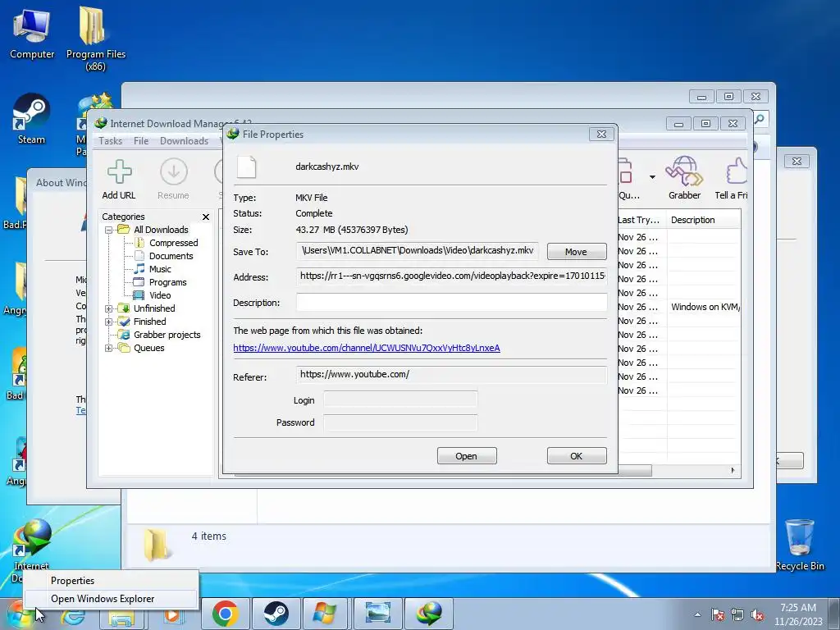This screenshot has width=840, height=630.
Task: Switch to IDM via taskbar icon
Action: point(428,614)
